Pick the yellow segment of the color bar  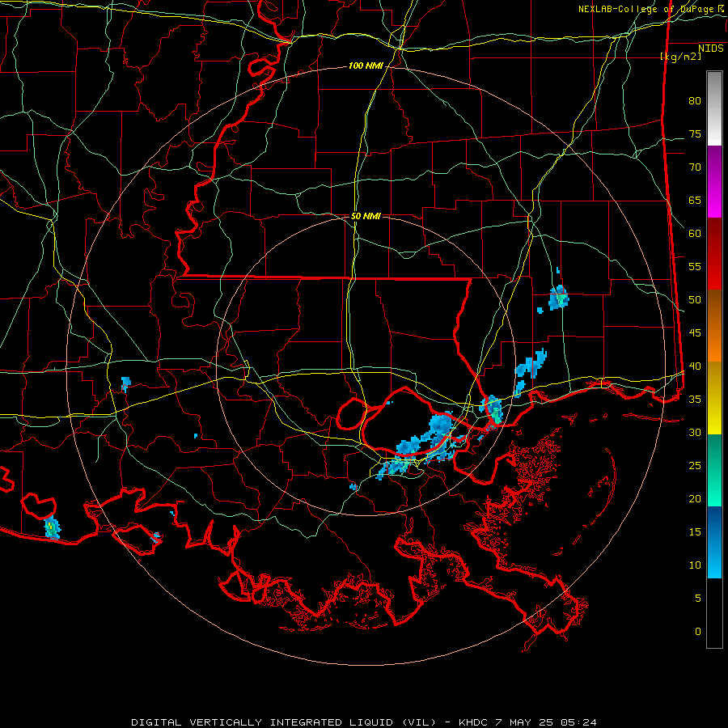[x=714, y=398]
